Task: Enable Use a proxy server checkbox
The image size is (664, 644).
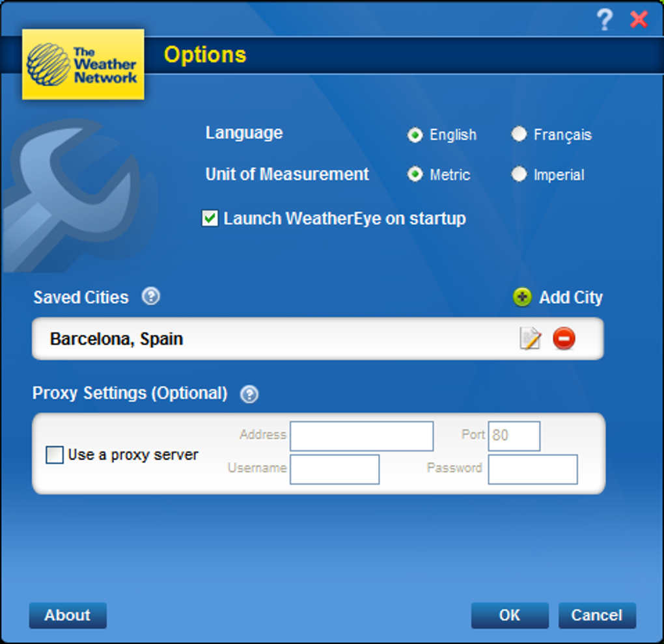Action: tap(55, 455)
